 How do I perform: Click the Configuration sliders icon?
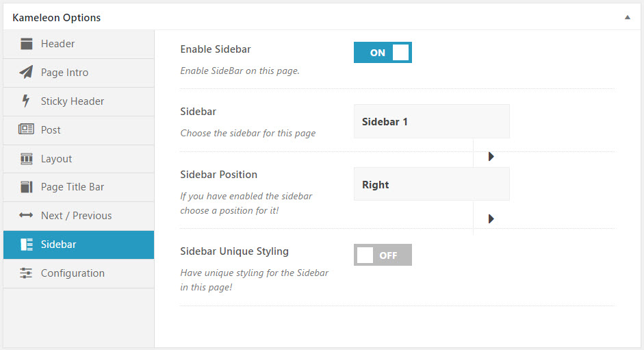[x=26, y=273]
